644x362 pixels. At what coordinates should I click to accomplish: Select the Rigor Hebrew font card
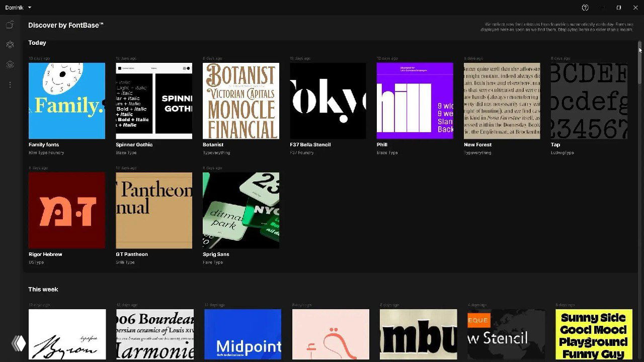67,210
